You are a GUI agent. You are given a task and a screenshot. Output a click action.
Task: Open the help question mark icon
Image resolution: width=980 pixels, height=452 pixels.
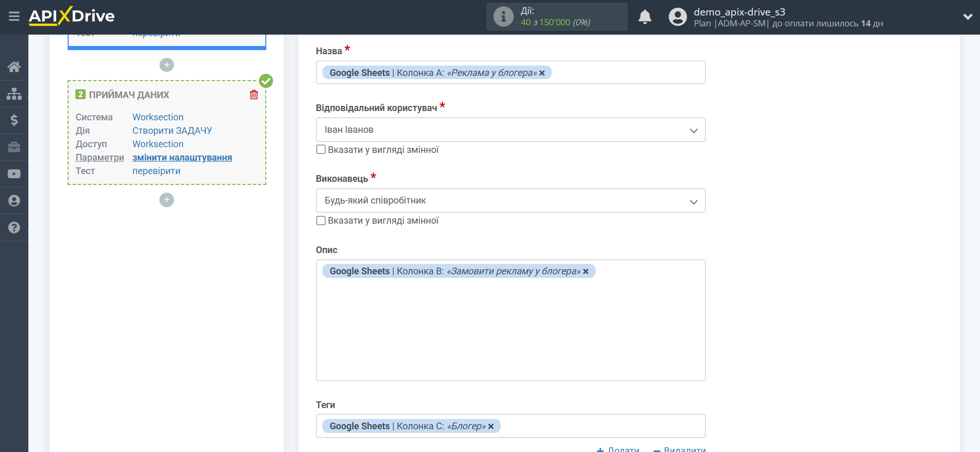[14, 228]
